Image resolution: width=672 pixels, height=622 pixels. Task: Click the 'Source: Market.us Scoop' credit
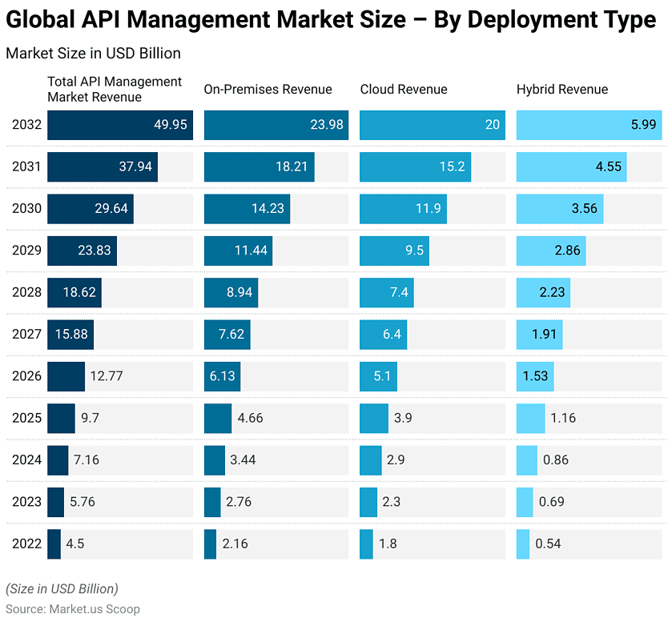coord(73,609)
